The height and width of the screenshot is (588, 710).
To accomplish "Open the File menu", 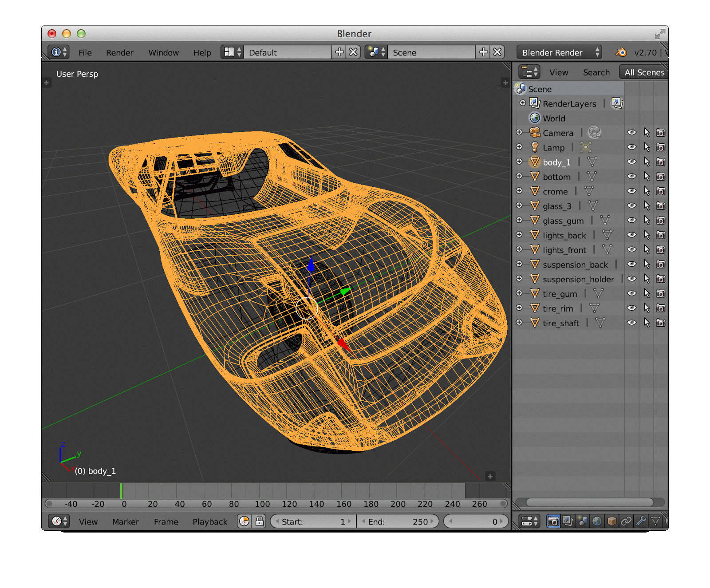I will click(85, 52).
